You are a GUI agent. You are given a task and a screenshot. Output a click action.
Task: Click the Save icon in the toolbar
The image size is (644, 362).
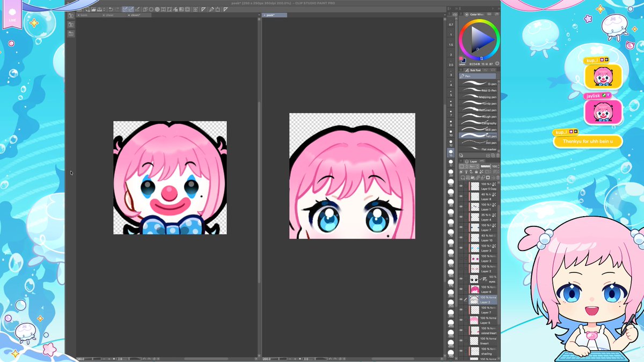pos(99,9)
